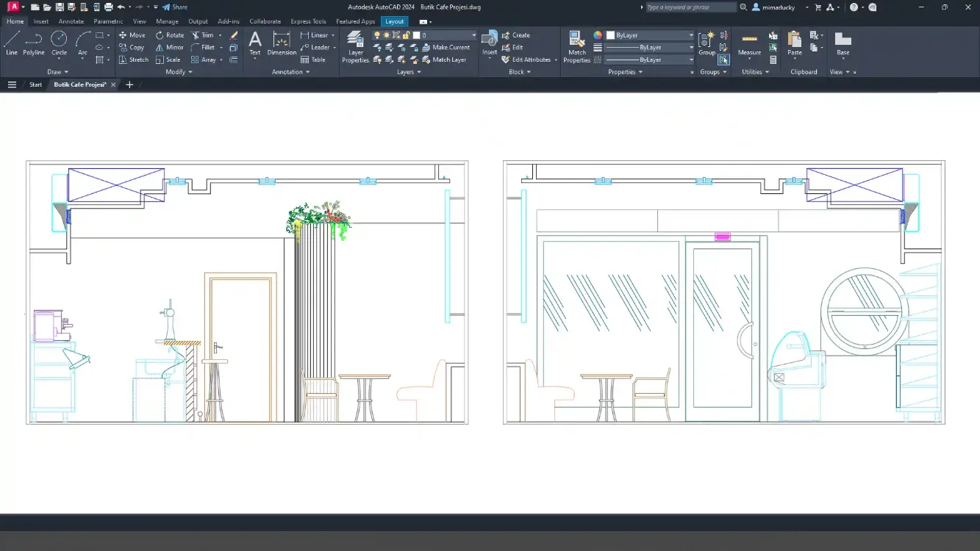Toggle layer lock padlock in layer dropdown

tap(405, 35)
